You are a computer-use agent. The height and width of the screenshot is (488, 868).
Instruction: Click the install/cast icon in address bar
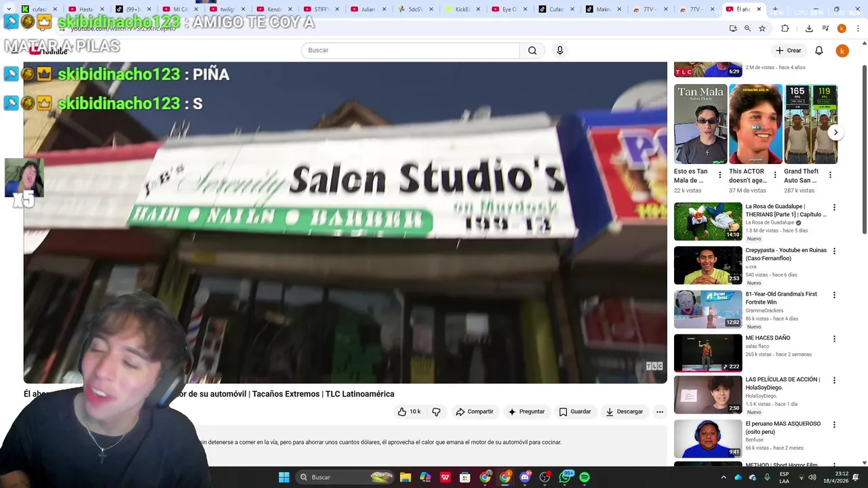733,28
